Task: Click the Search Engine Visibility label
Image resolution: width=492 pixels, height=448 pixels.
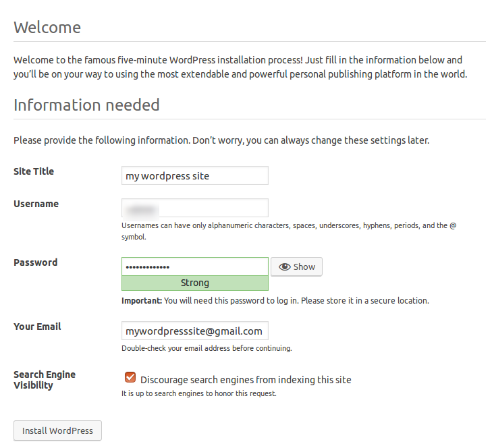Action: [44, 380]
